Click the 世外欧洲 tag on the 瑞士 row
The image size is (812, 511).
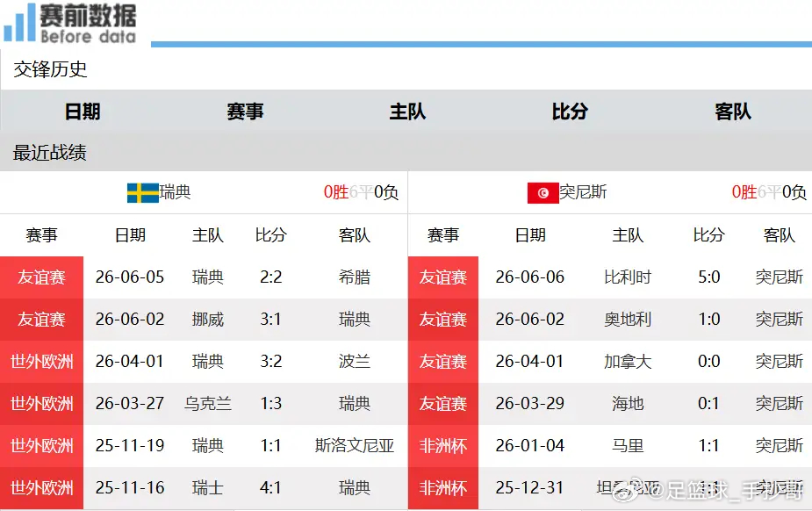(41, 488)
